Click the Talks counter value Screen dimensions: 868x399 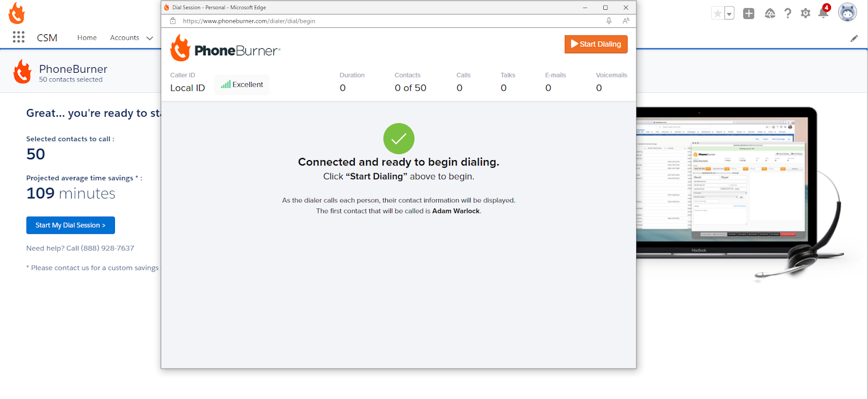(504, 88)
